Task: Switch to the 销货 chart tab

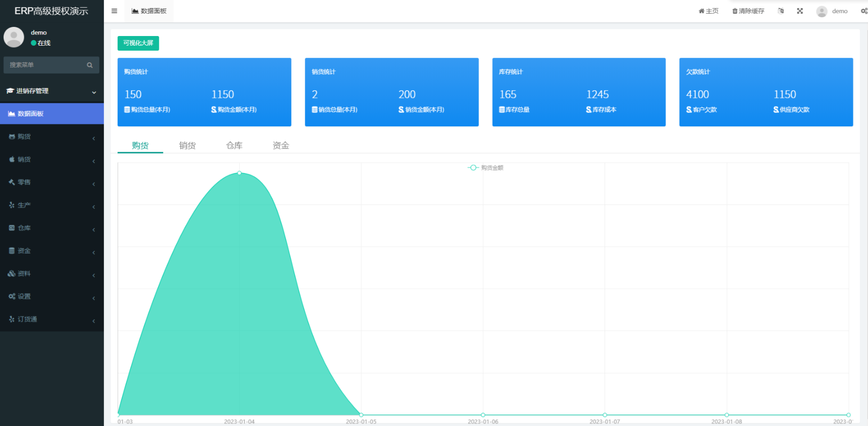Action: click(x=187, y=146)
